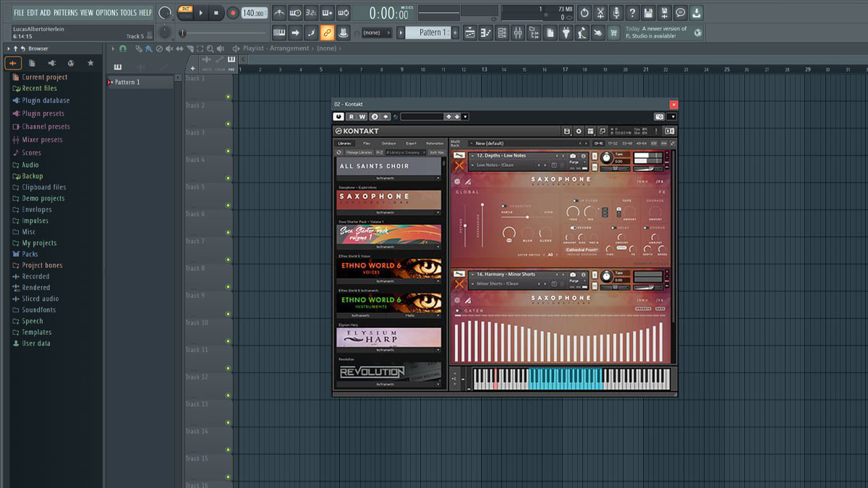The image size is (868, 488).
Task: Save project with the floppy disk icon
Action: 648,13
